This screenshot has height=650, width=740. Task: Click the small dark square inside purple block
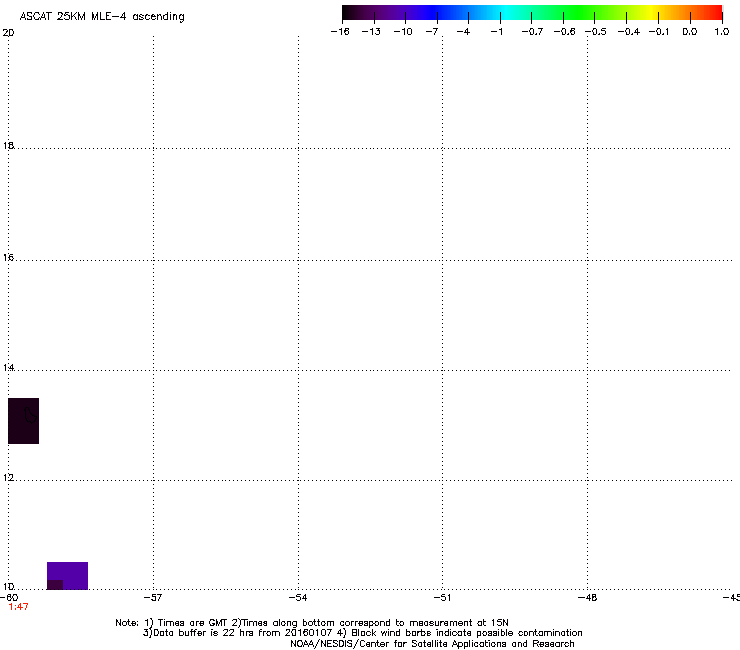point(55,584)
